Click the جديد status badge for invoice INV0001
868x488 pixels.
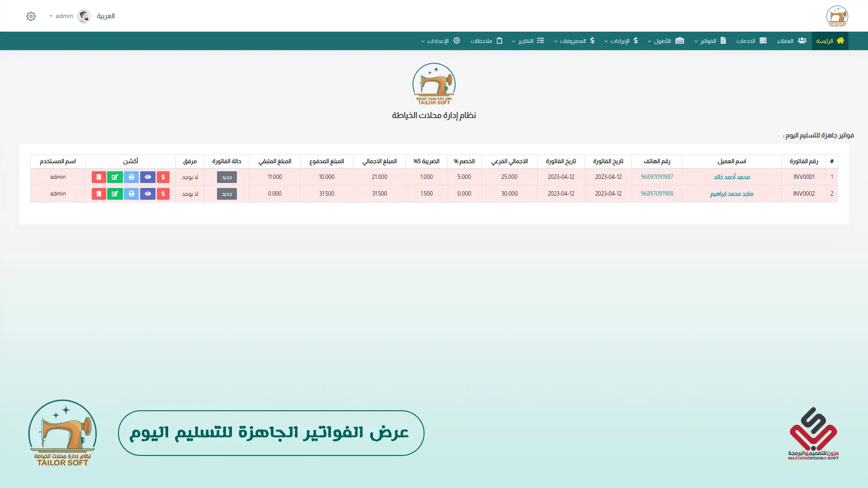click(x=226, y=177)
